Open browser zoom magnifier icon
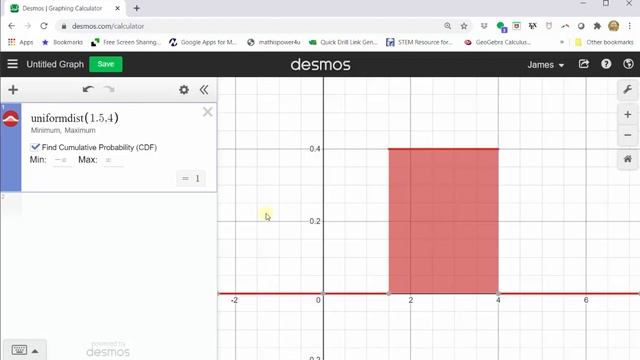This screenshot has width=640, height=360. pos(447,26)
